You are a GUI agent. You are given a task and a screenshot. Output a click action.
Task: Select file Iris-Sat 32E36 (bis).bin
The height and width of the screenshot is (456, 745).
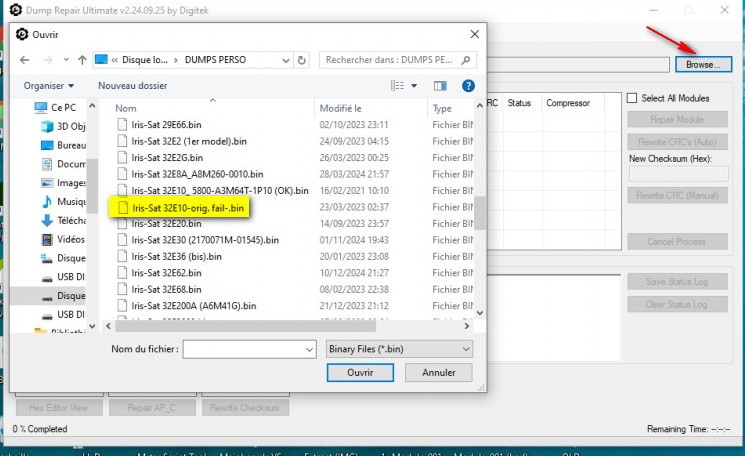176,256
